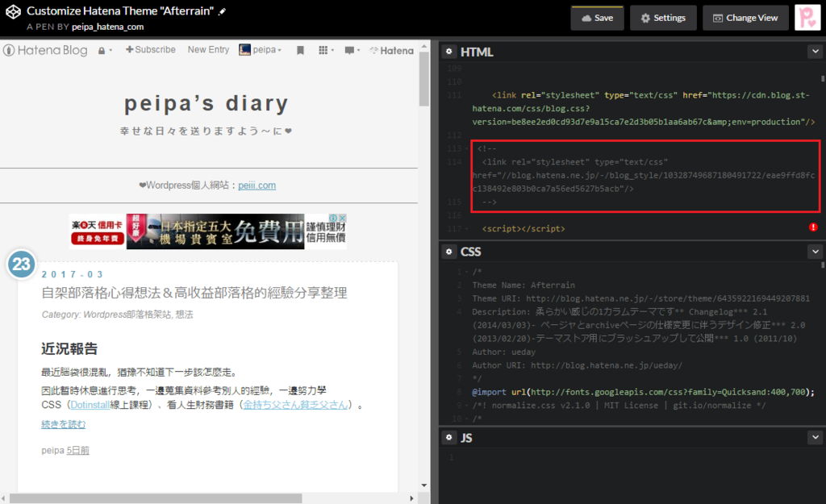
Task: Click the Hatena Blog logo
Action: point(45,50)
